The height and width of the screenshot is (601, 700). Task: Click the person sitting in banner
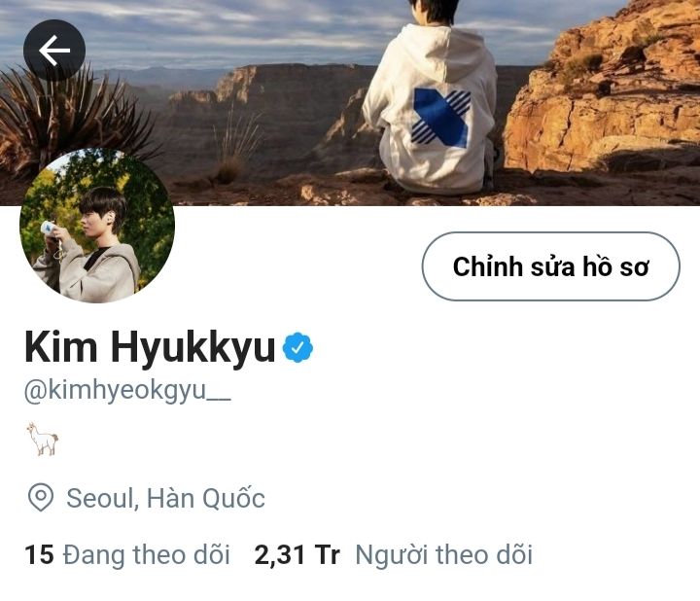point(431,98)
